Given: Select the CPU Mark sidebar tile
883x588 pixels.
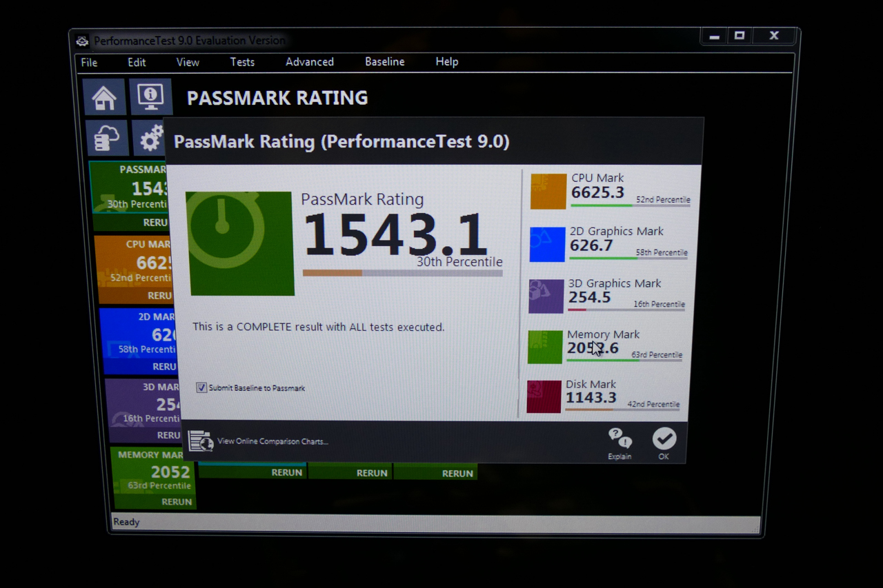Looking at the screenshot, I should click(x=135, y=270).
